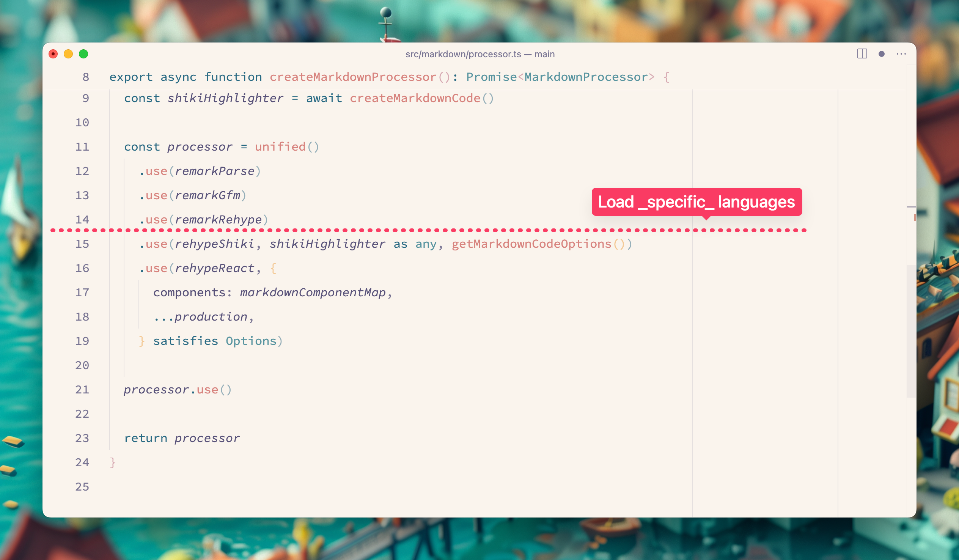Click the closing brace on line 24
959x560 pixels.
(112, 462)
